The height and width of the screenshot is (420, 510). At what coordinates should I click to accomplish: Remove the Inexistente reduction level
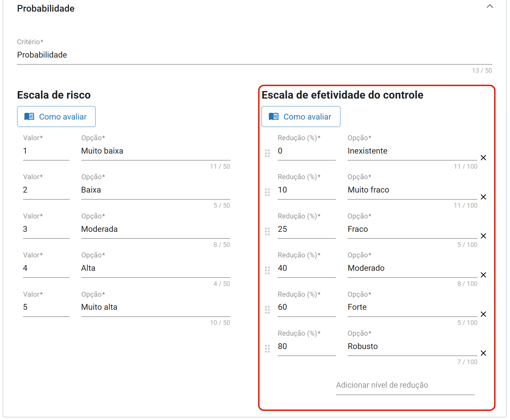tap(483, 158)
